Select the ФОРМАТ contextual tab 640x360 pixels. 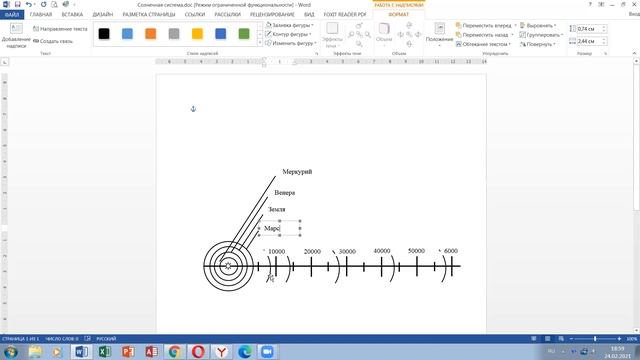[x=398, y=15]
